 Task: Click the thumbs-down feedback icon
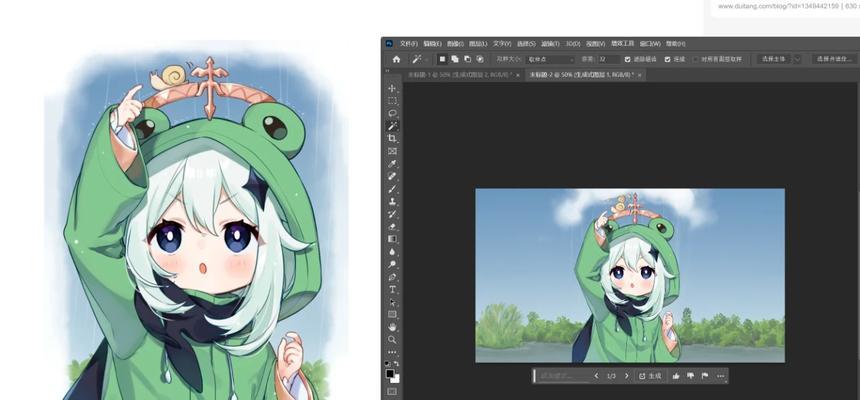(x=690, y=376)
